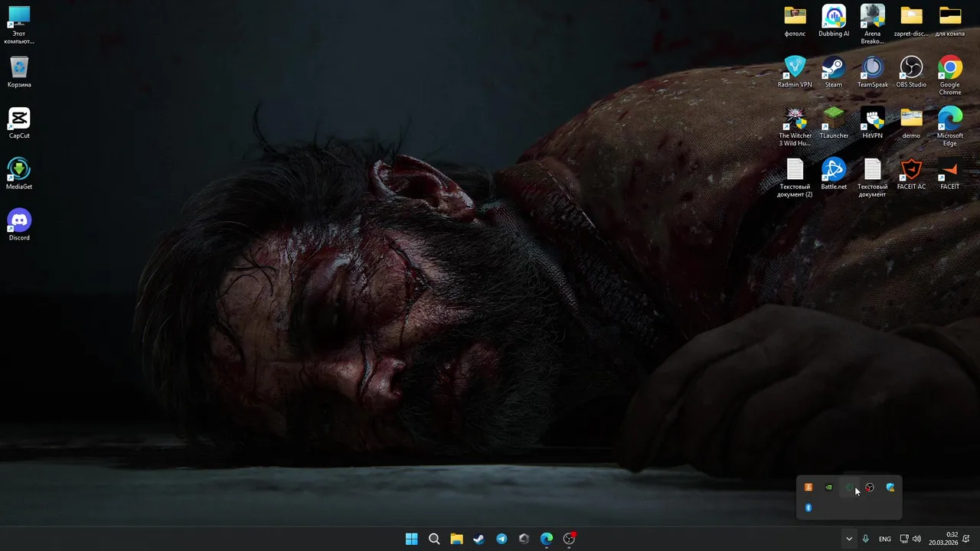Image resolution: width=980 pixels, height=551 pixels.
Task: Select the MediaGet desktop shortcut
Action: (19, 174)
